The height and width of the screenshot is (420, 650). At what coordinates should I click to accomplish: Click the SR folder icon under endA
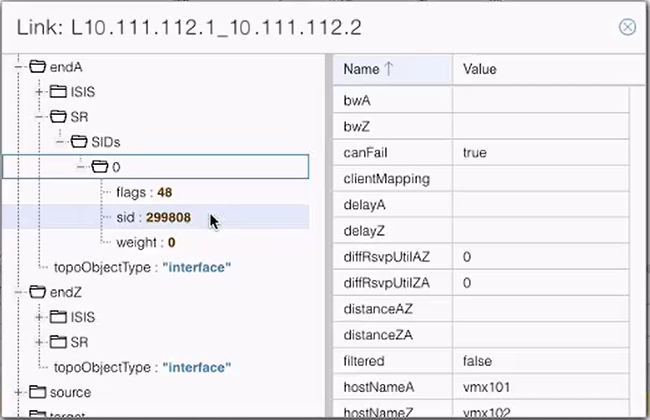(x=58, y=117)
